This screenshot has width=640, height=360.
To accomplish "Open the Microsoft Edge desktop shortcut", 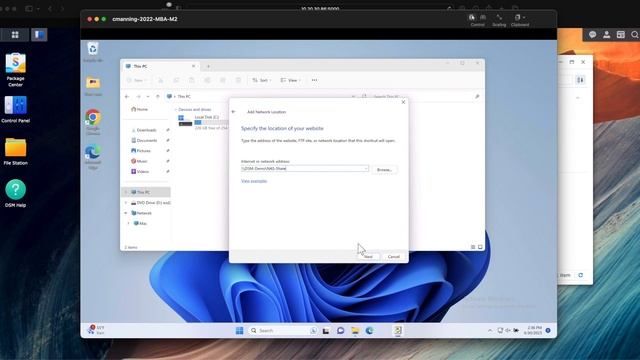I will click(93, 157).
